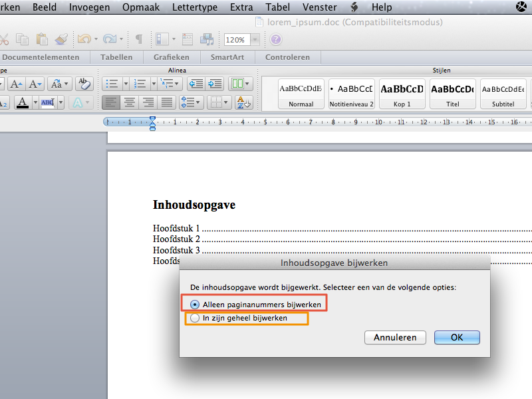This screenshot has height=399, width=532.
Task: Open the Tabel menu
Action: click(x=277, y=7)
